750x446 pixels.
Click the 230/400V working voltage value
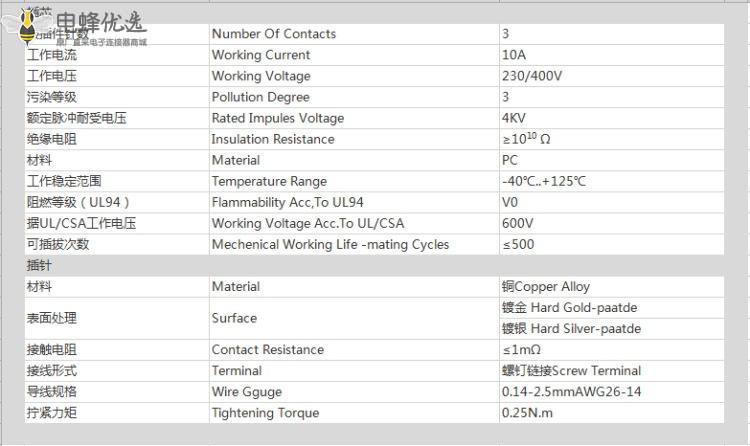[531, 76]
